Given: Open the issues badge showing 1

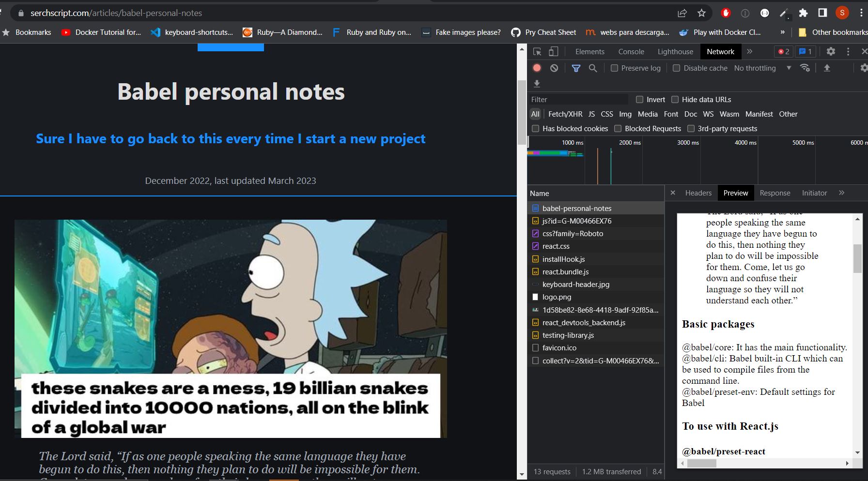Looking at the screenshot, I should click(806, 51).
